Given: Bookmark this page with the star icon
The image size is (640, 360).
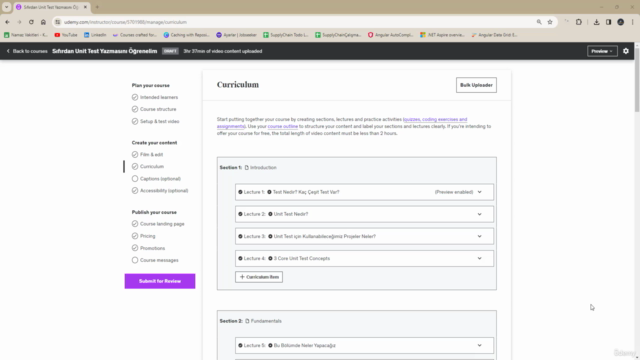Looking at the screenshot, I should 550,22.
